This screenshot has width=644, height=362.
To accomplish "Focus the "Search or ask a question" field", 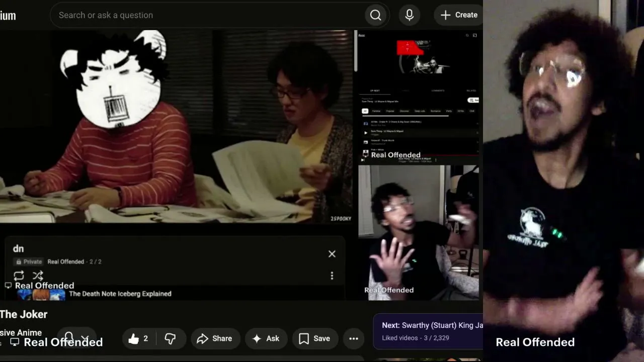I will pyautogui.click(x=207, y=15).
